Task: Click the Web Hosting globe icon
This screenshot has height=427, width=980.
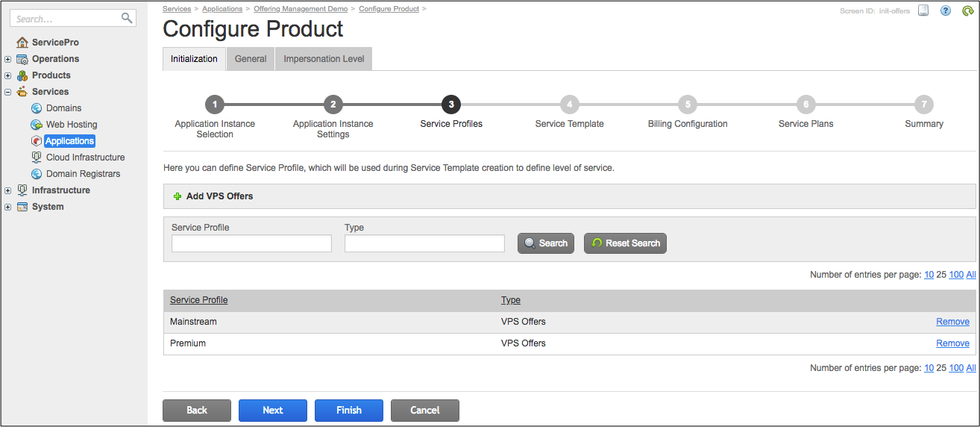Action: 37,125
